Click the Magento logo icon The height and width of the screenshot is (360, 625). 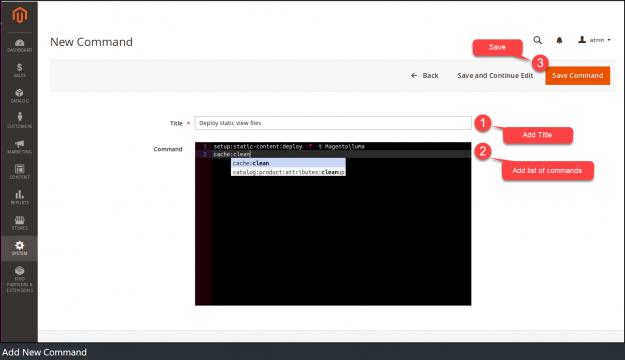coord(20,15)
